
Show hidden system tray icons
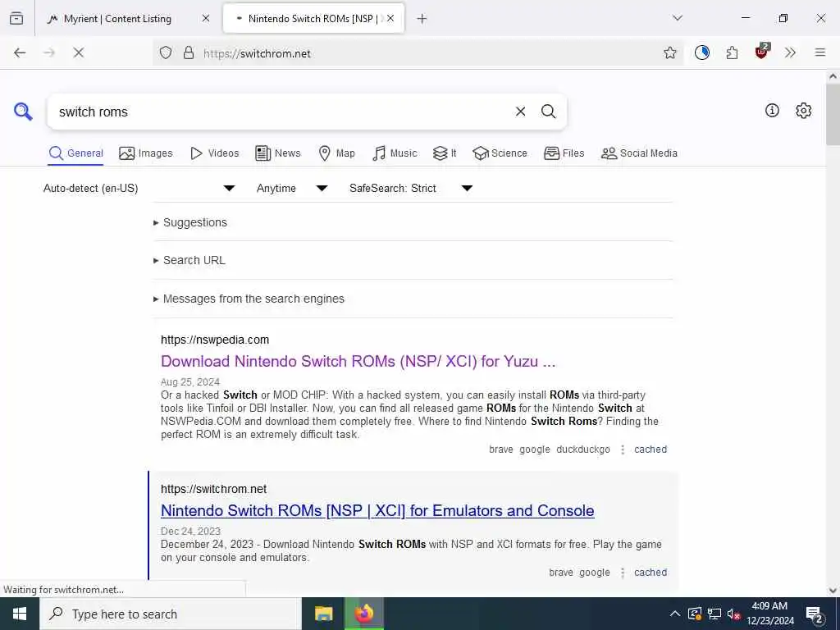pos(675,614)
